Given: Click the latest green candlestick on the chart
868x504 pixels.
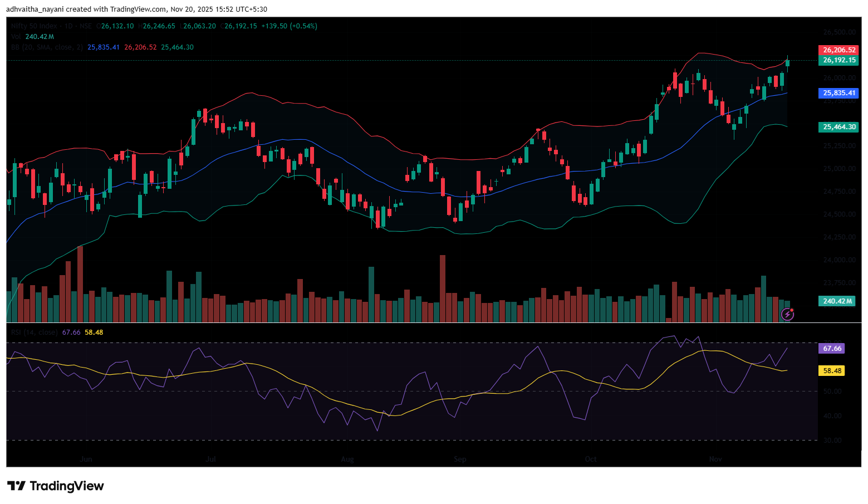Looking at the screenshot, I should click(787, 63).
